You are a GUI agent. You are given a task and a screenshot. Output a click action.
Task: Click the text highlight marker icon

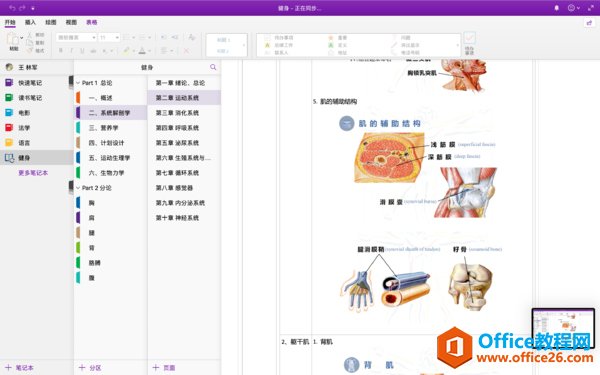(x=126, y=51)
